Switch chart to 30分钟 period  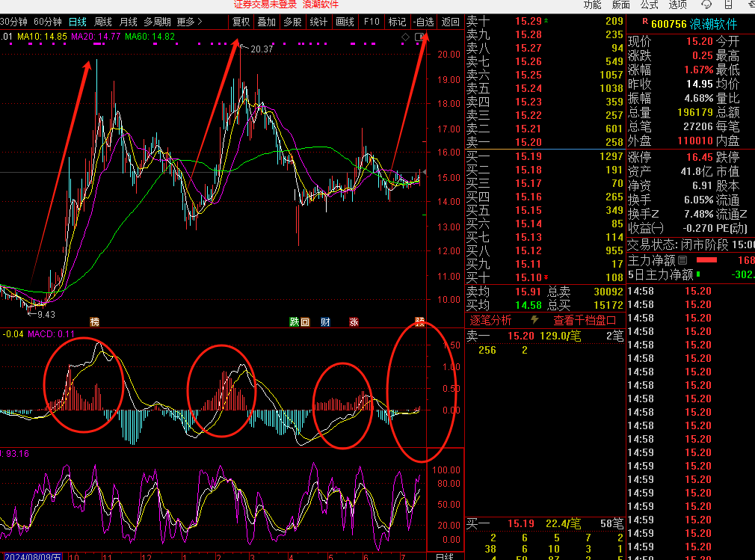tap(14, 22)
